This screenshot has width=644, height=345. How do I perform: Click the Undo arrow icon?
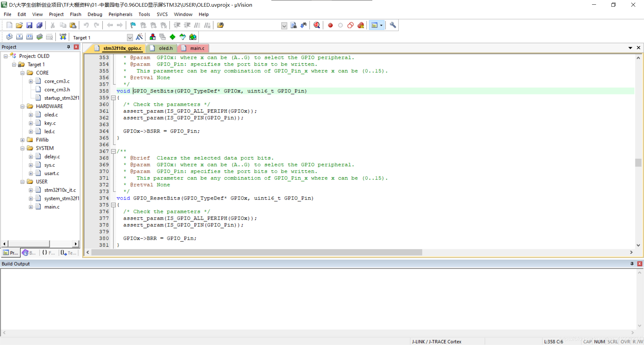(86, 25)
